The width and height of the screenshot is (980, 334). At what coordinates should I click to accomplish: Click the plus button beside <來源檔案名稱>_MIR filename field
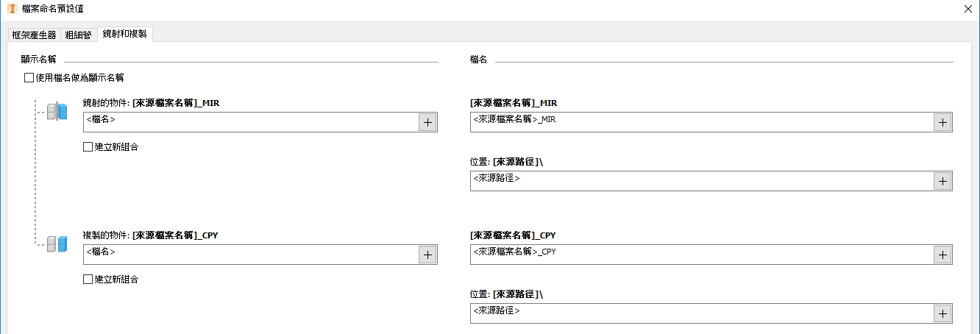[942, 123]
